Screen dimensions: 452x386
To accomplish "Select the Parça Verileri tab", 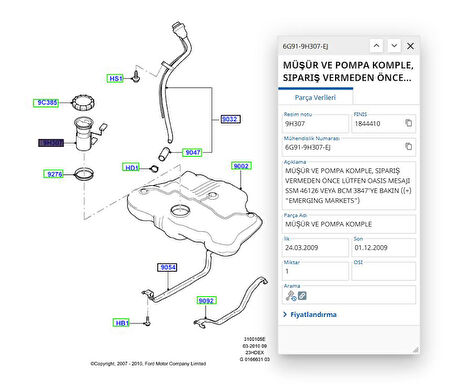I will [x=315, y=97].
